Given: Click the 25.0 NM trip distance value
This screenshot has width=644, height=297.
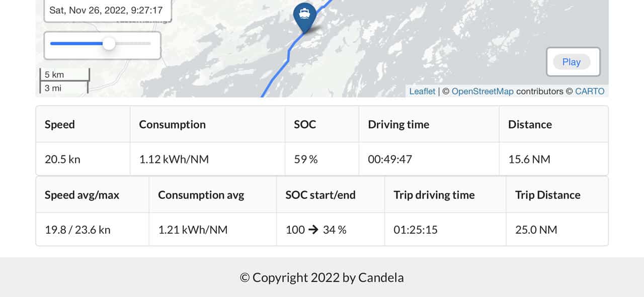Looking at the screenshot, I should point(536,230).
